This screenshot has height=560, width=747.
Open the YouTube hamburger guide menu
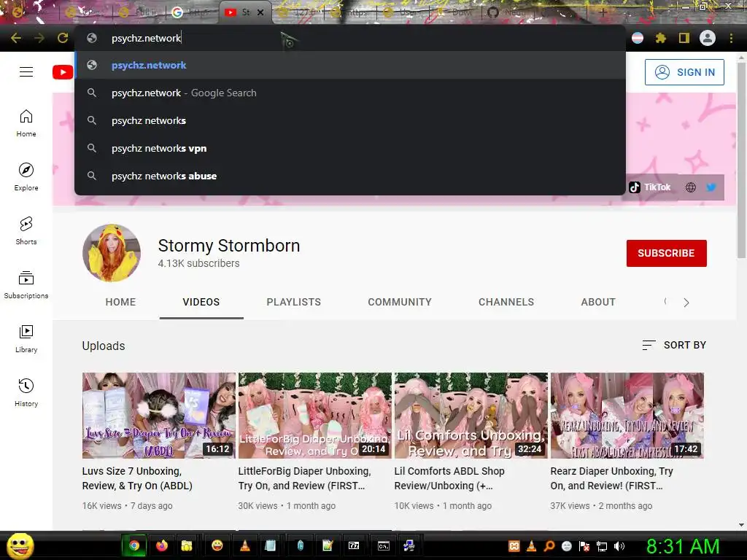point(26,72)
